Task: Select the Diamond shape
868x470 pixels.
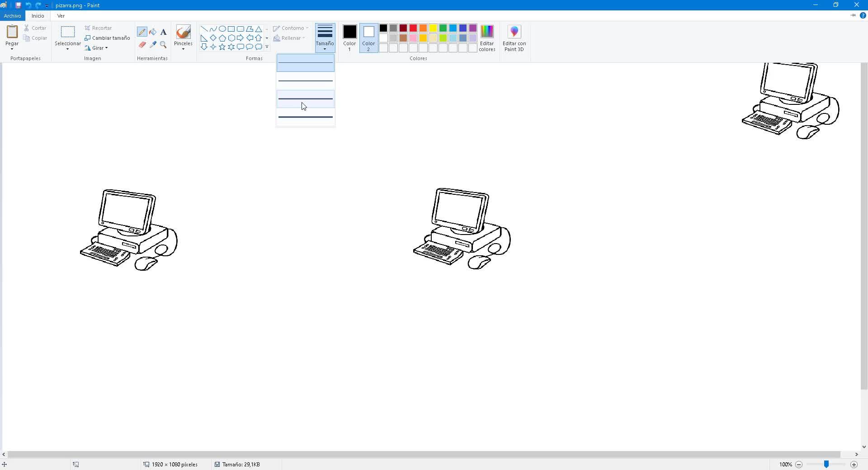Action: pos(213,38)
